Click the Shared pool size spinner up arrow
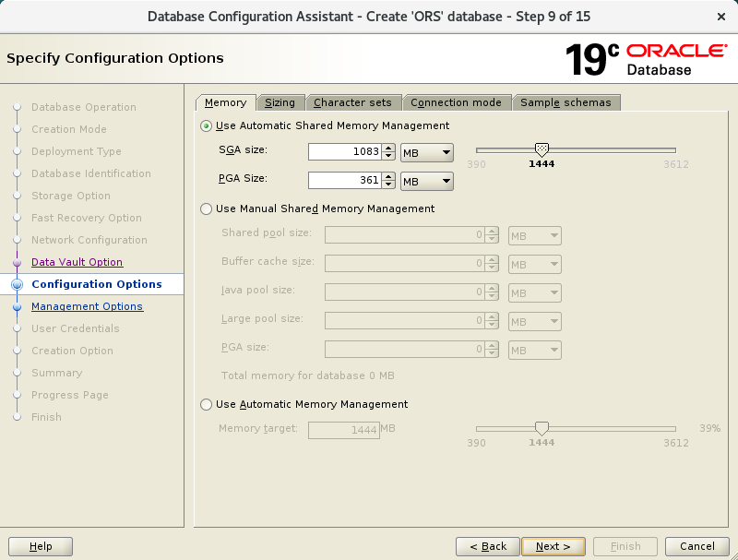This screenshot has height=560, width=738. 492,231
